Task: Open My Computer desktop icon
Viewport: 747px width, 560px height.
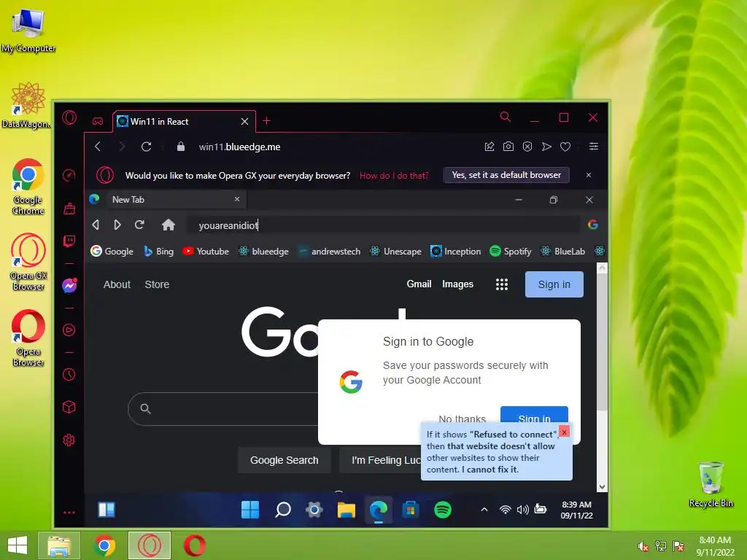Action: coord(28,29)
